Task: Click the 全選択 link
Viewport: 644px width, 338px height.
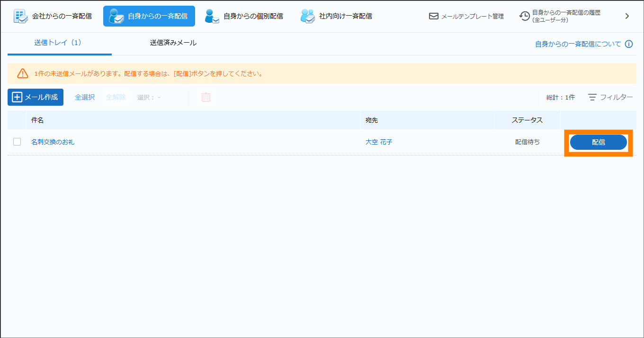Action: [85, 97]
